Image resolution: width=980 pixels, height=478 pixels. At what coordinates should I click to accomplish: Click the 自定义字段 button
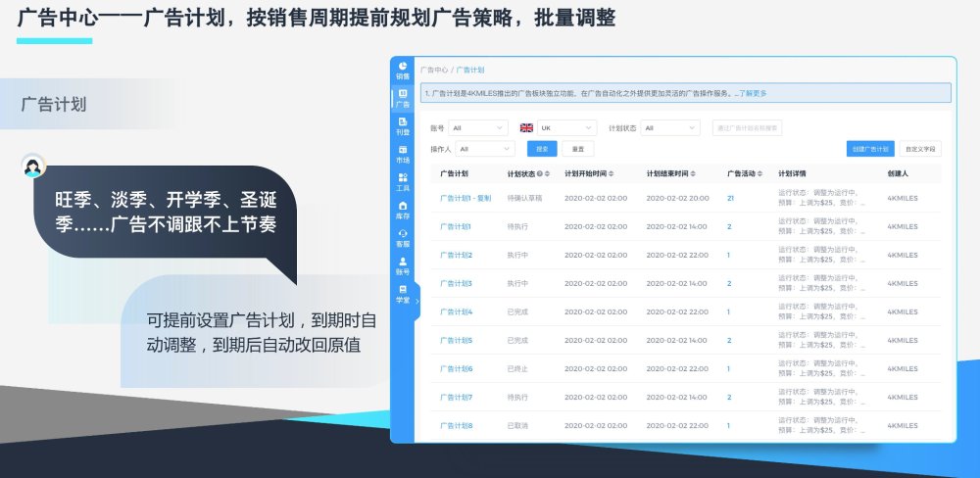click(x=920, y=149)
